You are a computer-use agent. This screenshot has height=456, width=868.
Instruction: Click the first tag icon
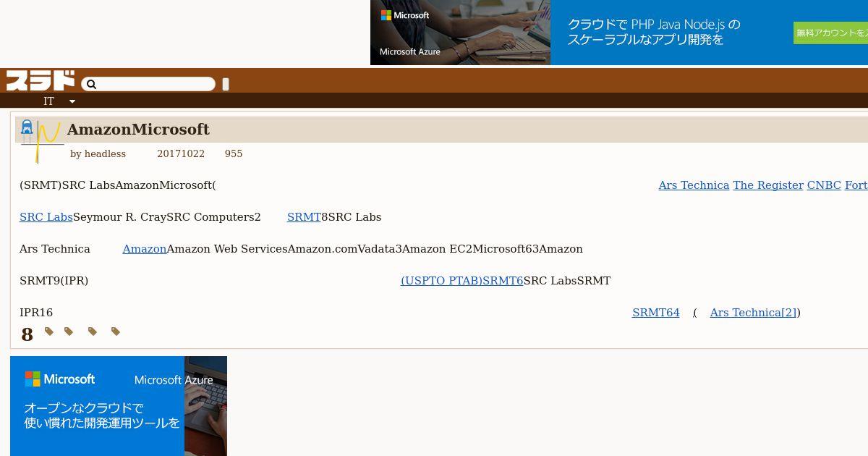49,332
